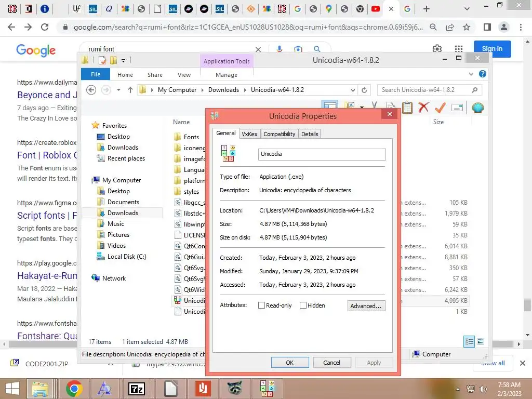Click Google search by image camera icon
Screen dimensions: 532x399
pyautogui.click(x=298, y=49)
